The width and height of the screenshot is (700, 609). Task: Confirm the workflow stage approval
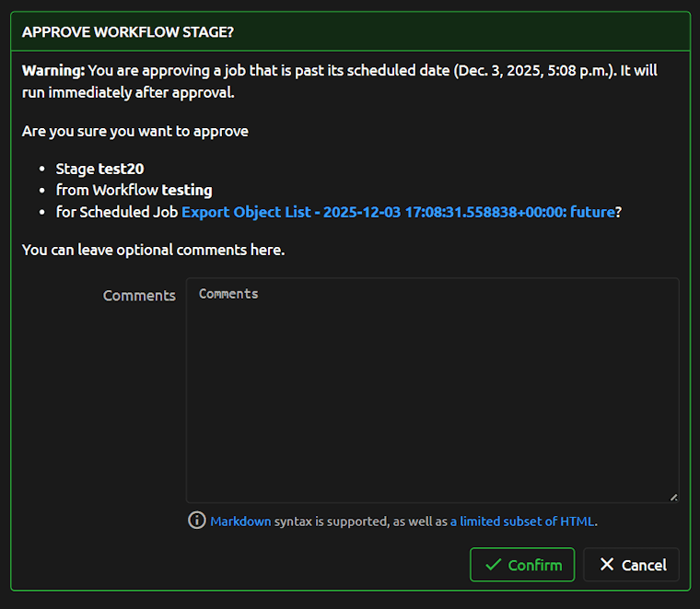(522, 565)
